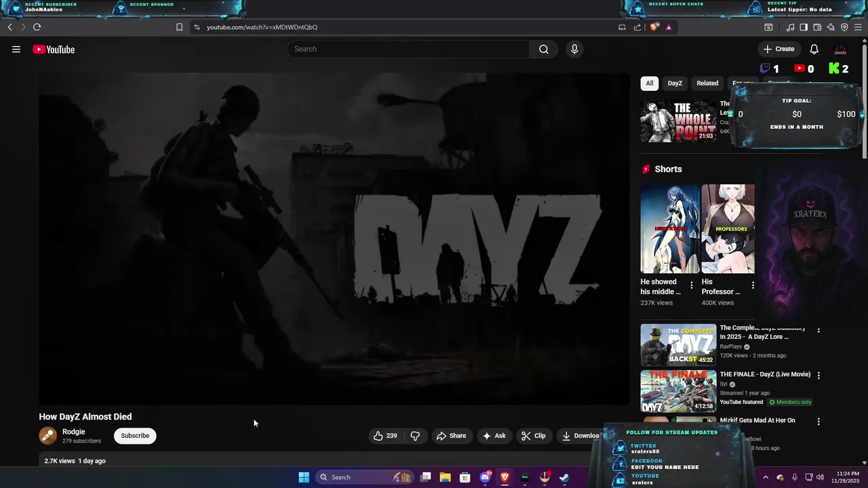Click the '2.7K views 1 day ago' text
Viewport: 868px width, 488px height.
click(75, 461)
